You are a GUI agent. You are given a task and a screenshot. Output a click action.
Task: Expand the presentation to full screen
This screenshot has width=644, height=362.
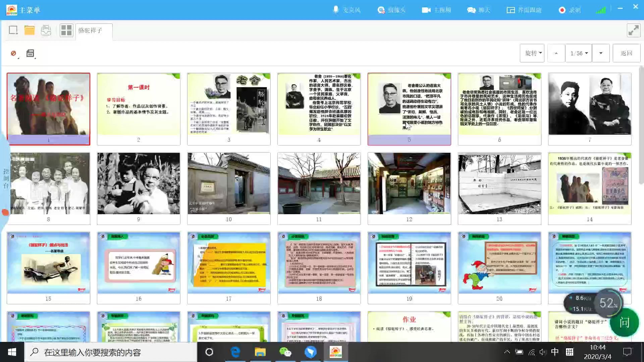634,30
